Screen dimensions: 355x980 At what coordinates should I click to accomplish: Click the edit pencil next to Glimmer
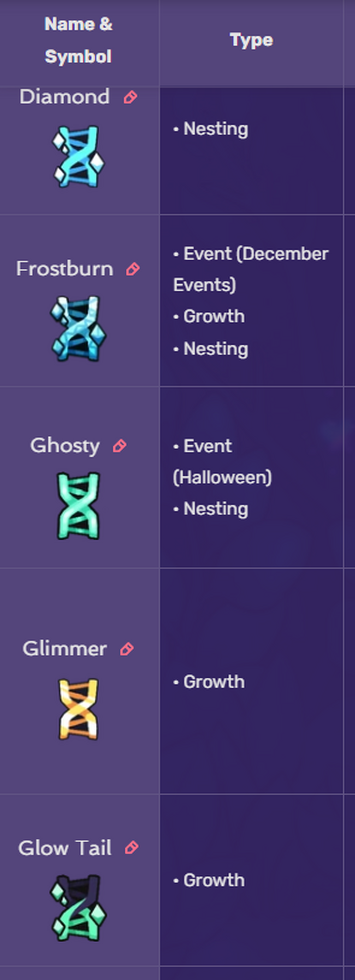point(127,649)
